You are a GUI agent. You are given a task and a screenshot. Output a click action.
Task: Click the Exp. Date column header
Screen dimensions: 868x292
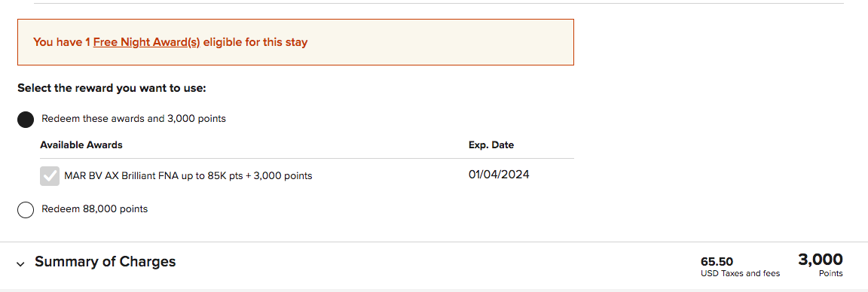tap(491, 145)
